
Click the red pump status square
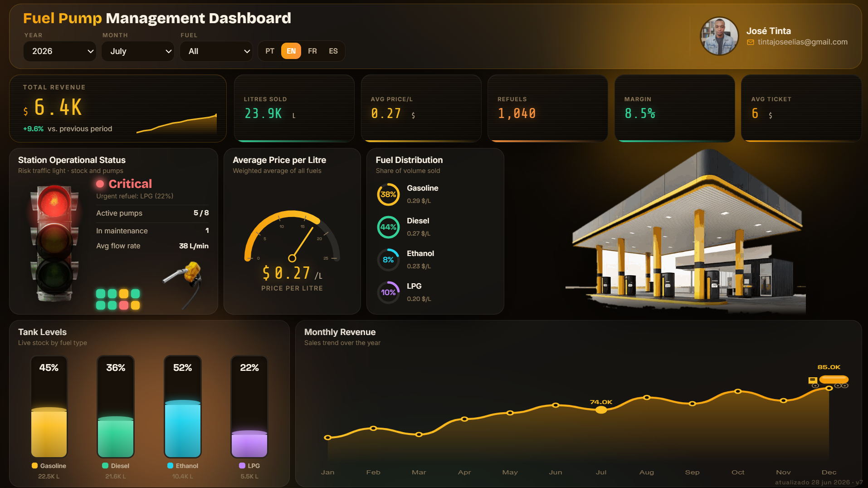coord(124,305)
